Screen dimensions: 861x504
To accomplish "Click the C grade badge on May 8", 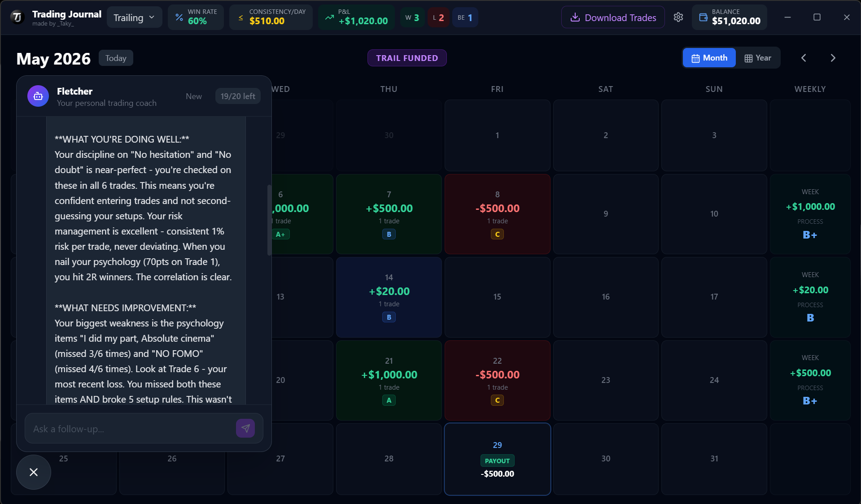I will tap(497, 234).
